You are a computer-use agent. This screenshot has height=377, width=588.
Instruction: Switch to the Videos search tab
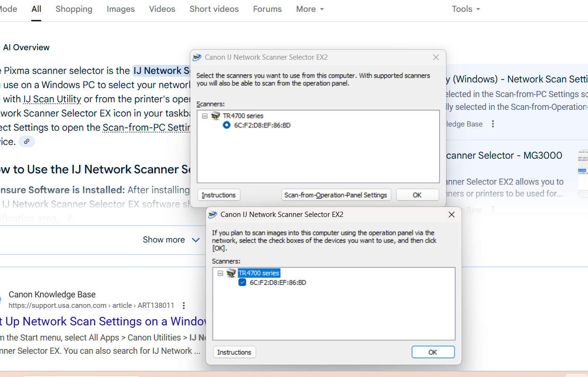[x=162, y=9]
